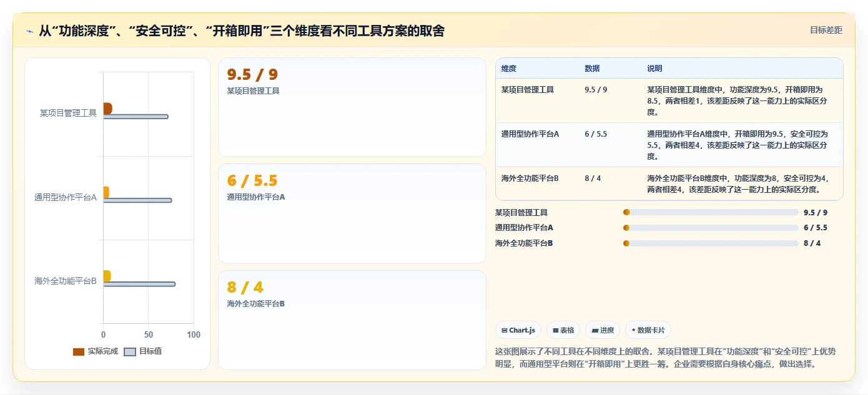Click the 海外全功能平台B chart axis label
Screen dimensions: 868x395
click(x=66, y=281)
